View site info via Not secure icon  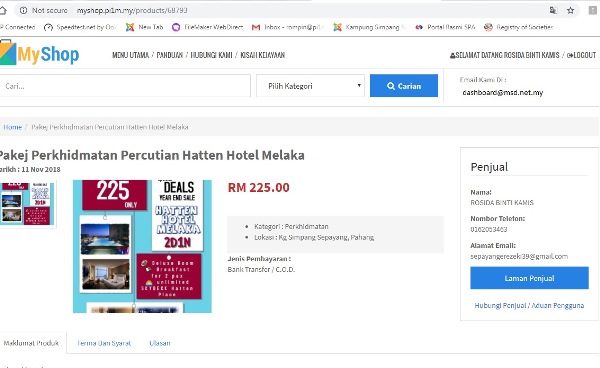pos(23,10)
